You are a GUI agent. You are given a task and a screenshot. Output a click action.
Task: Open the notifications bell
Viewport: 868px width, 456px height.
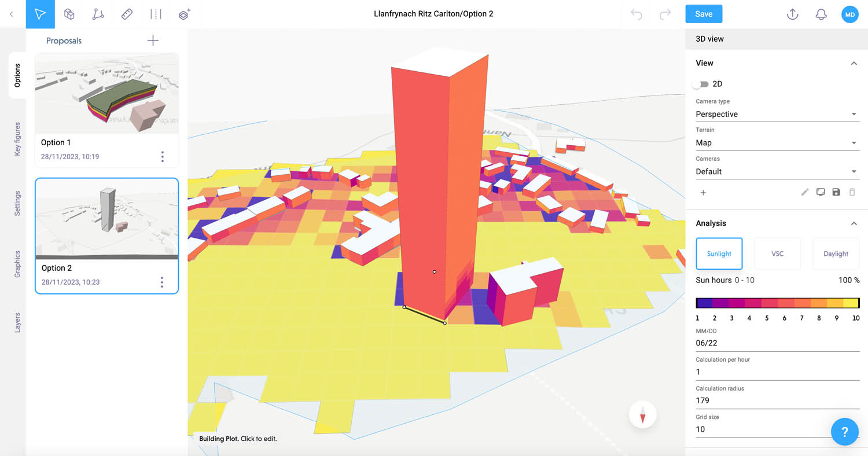pyautogui.click(x=821, y=14)
